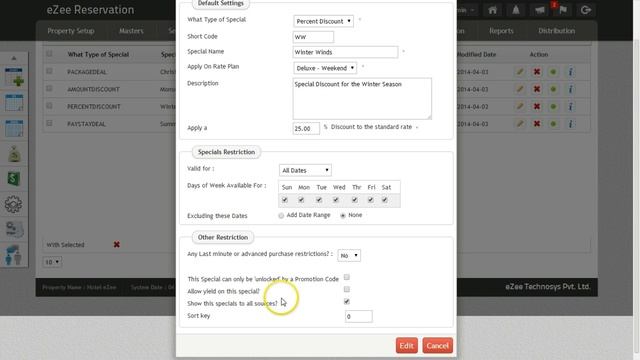Select the None radio for excluded dates
640x360 pixels.
pyautogui.click(x=343, y=216)
